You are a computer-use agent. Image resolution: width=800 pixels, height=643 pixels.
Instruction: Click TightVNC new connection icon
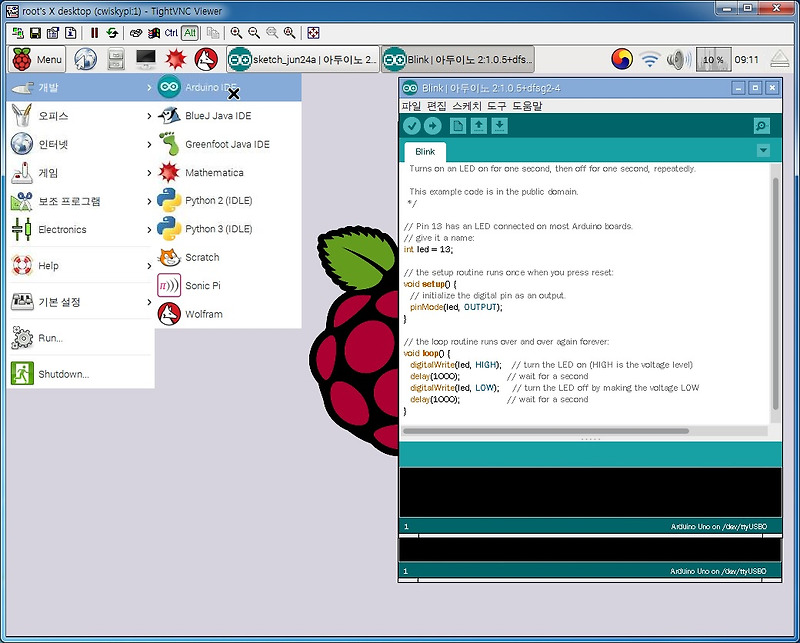pos(18,33)
